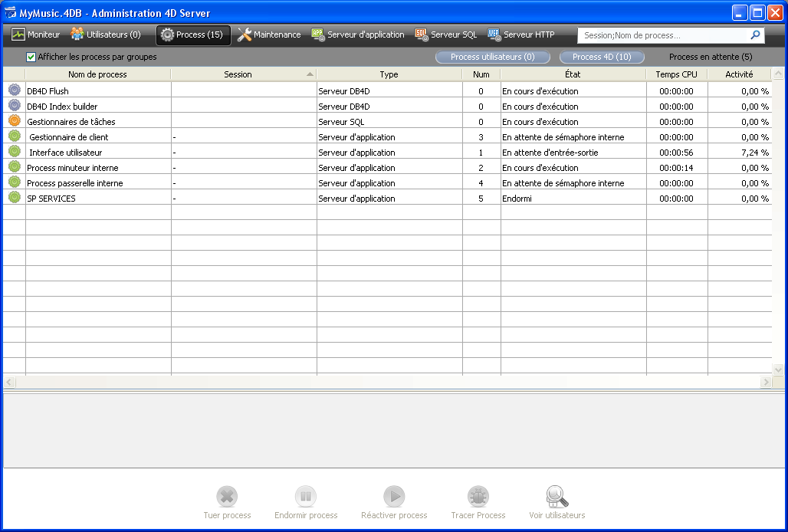Viewport: 788px width, 532px height.
Task: Click the magnifier search icon
Action: pos(755,34)
